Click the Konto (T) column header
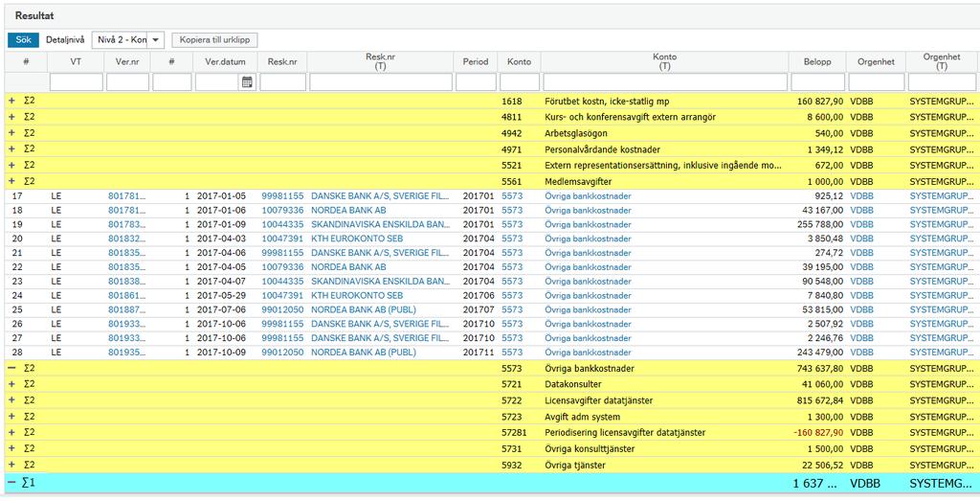 point(665,61)
